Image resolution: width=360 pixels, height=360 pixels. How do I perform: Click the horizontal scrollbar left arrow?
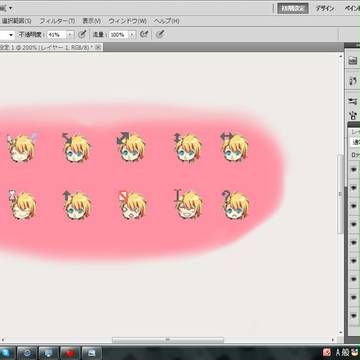pos(3,340)
